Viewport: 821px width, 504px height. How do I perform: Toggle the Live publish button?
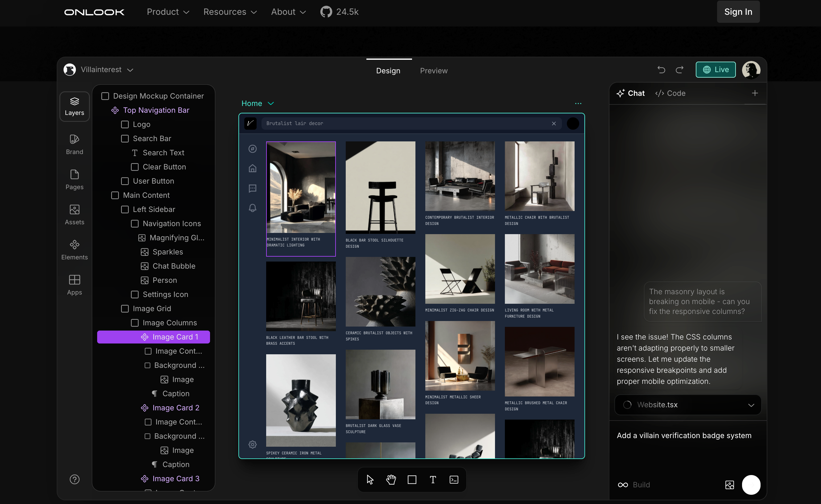pyautogui.click(x=716, y=70)
